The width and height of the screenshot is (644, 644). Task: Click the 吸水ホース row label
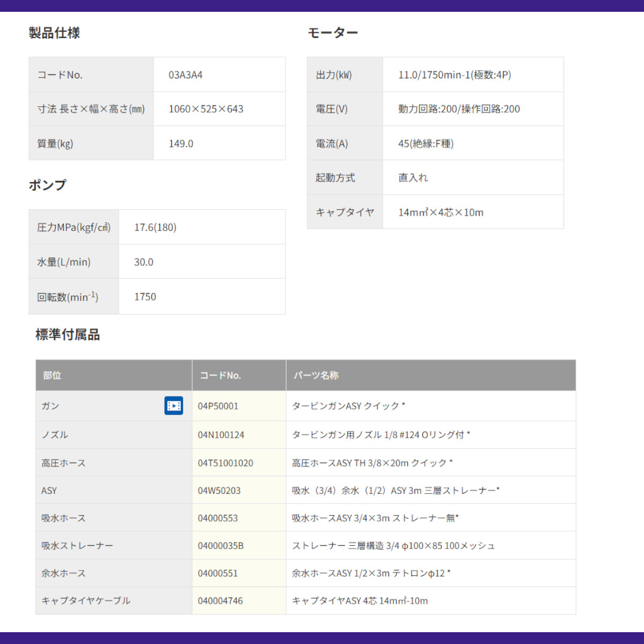click(63, 518)
